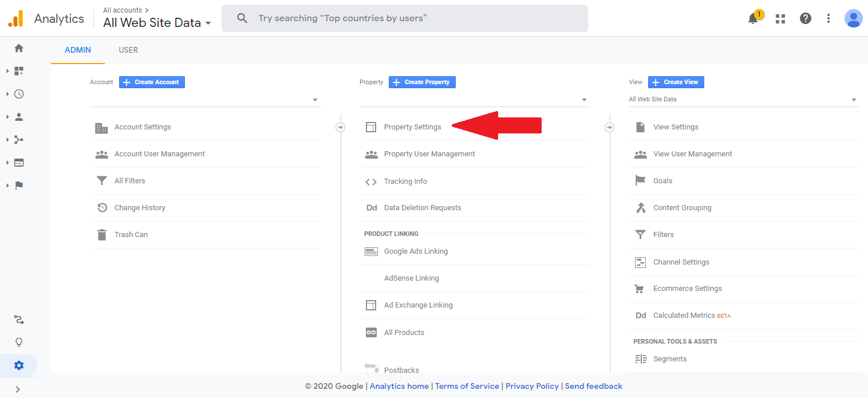
Task: Open Property Settings
Action: coord(413,127)
